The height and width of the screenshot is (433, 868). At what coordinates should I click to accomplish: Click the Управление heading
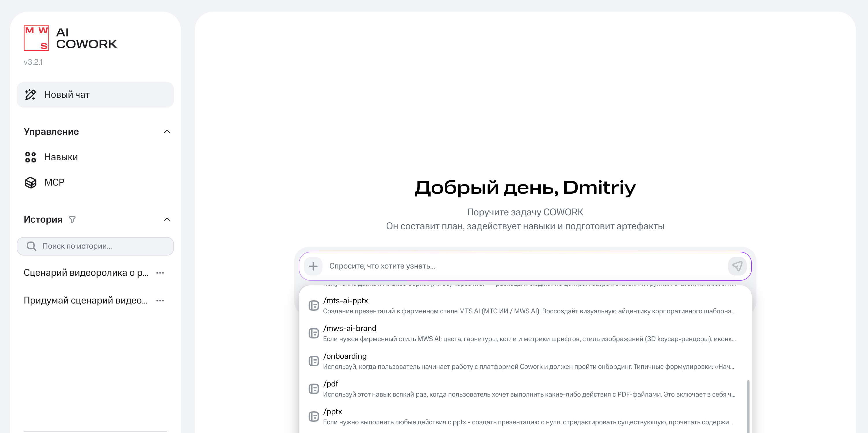click(x=51, y=132)
